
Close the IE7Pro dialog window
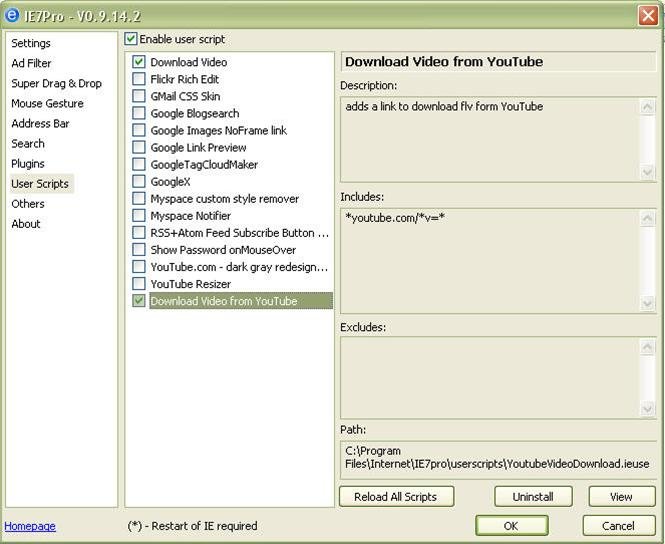[x=648, y=16]
